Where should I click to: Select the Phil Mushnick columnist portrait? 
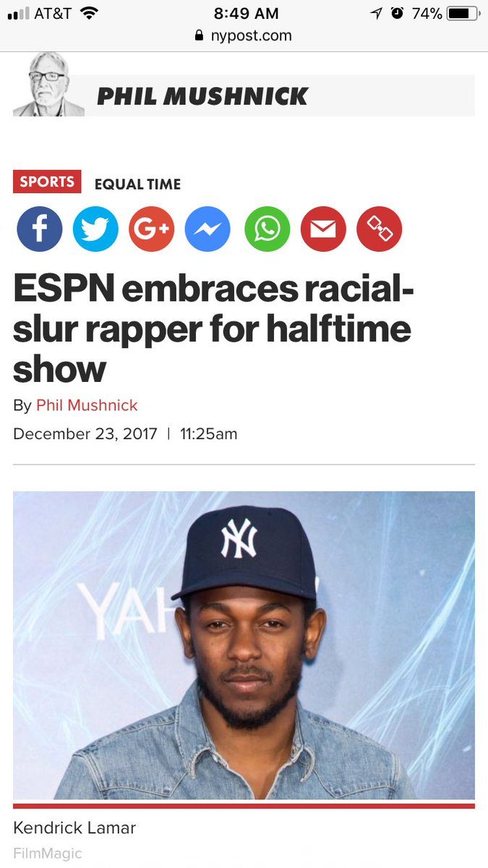coord(48,85)
